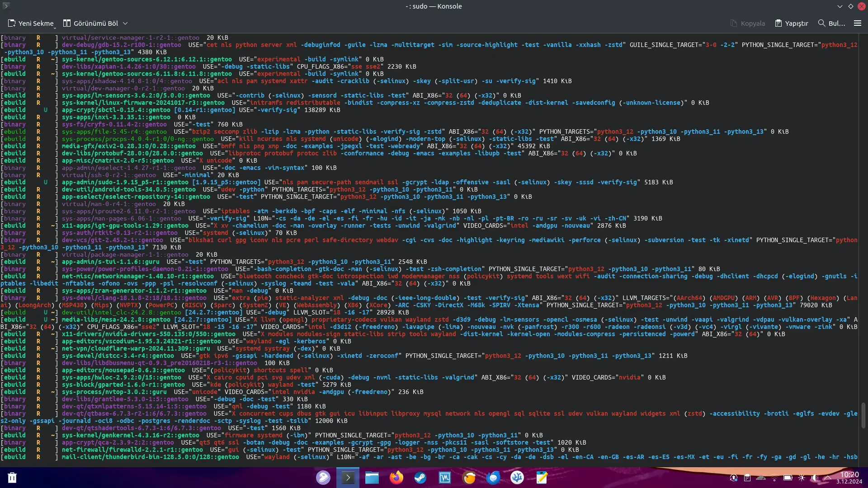Open the volume tray icon
This screenshot has width=868, height=488.
[x=815, y=478]
